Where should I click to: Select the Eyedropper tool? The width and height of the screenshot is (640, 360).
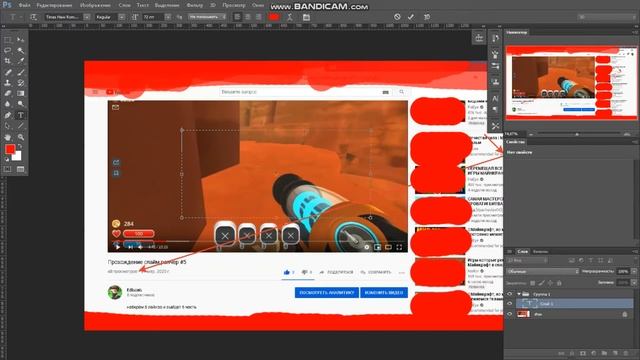(x=20, y=61)
